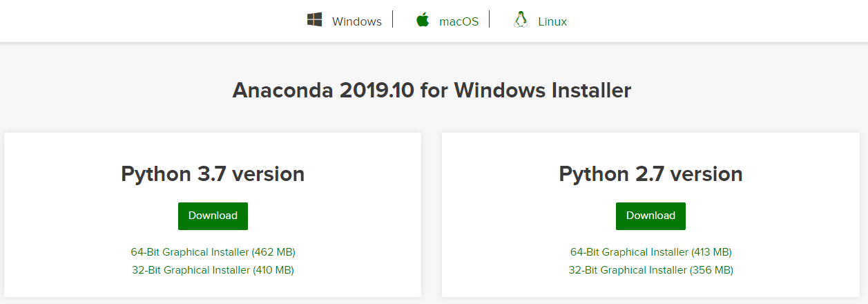The image size is (868, 304).
Task: Open 32-Bit Graphical Installer (356 MB) link
Action: 650,270
